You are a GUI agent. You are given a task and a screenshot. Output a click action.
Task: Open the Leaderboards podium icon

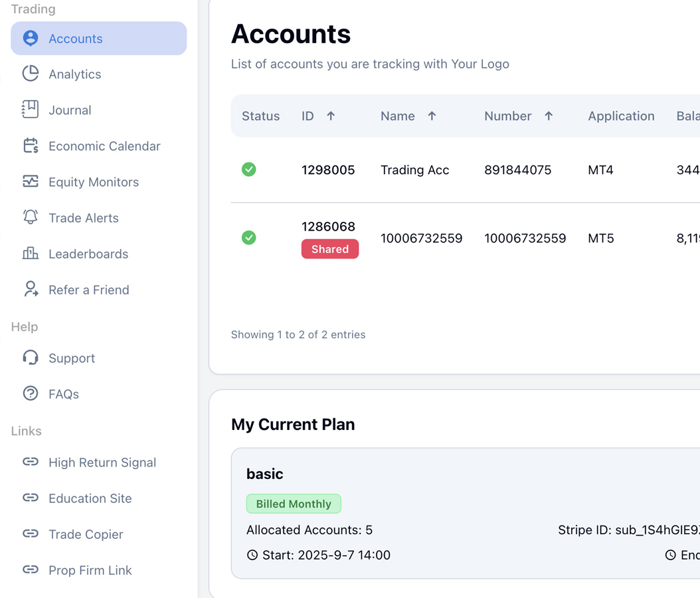tap(31, 253)
